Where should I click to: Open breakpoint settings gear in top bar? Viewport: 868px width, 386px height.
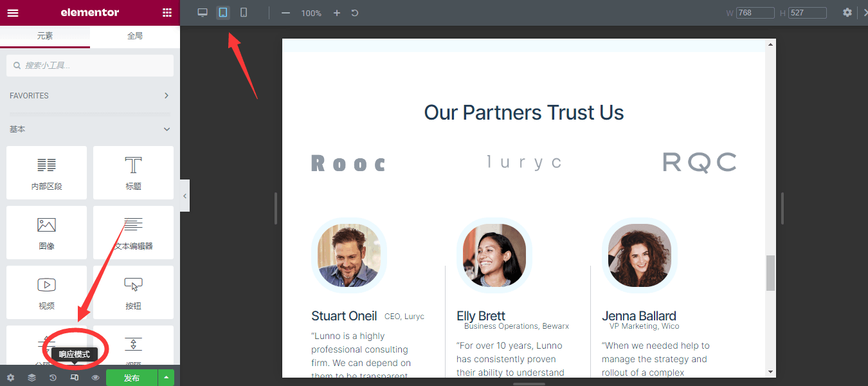(x=847, y=13)
